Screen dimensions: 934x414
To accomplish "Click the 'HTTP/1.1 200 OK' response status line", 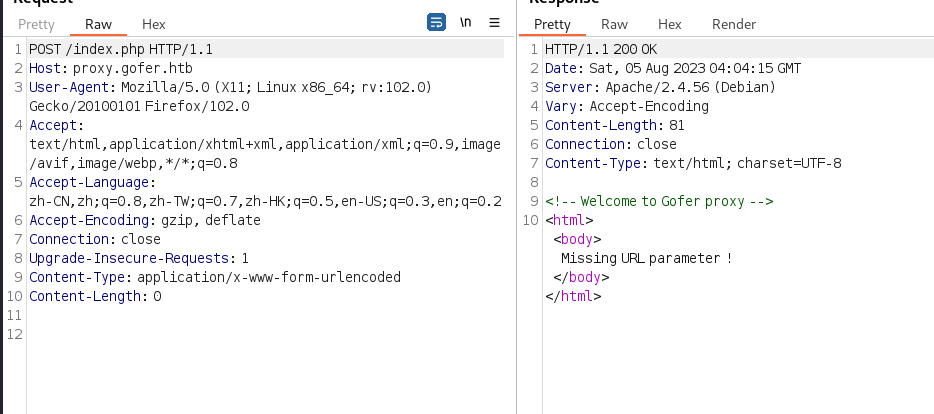I will [601, 49].
